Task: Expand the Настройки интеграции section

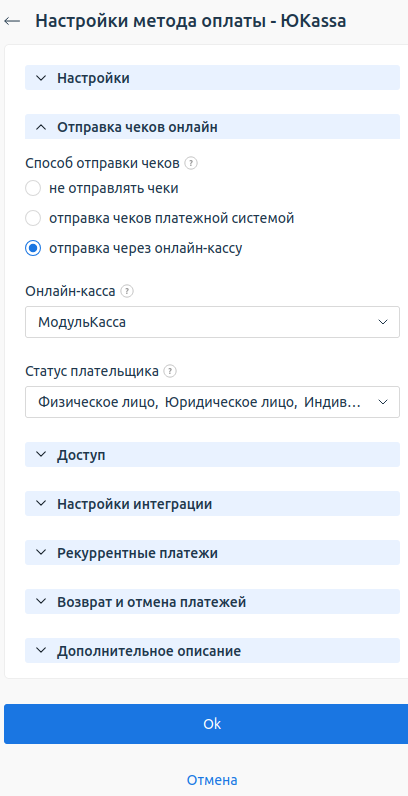Action: tap(212, 504)
